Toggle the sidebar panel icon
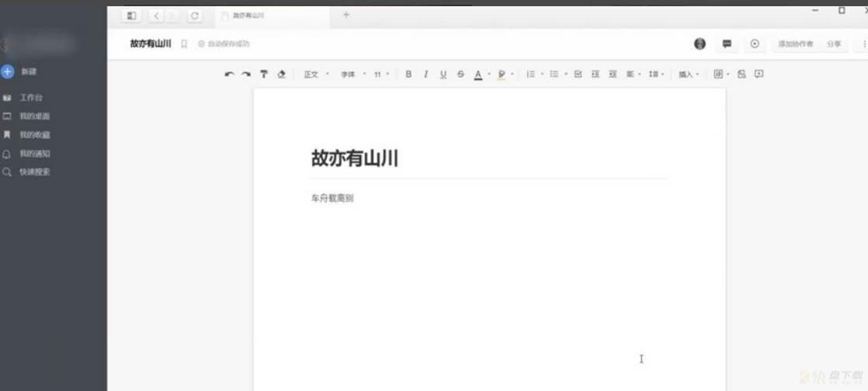Screen dimensions: 868x391 pyautogui.click(x=131, y=16)
